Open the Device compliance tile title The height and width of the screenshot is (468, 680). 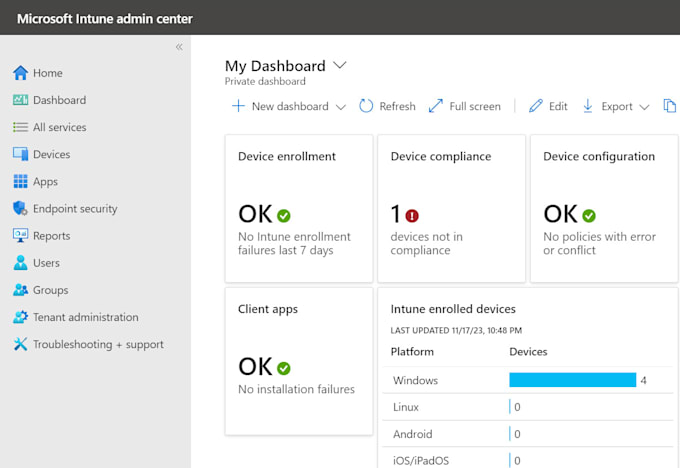(441, 157)
